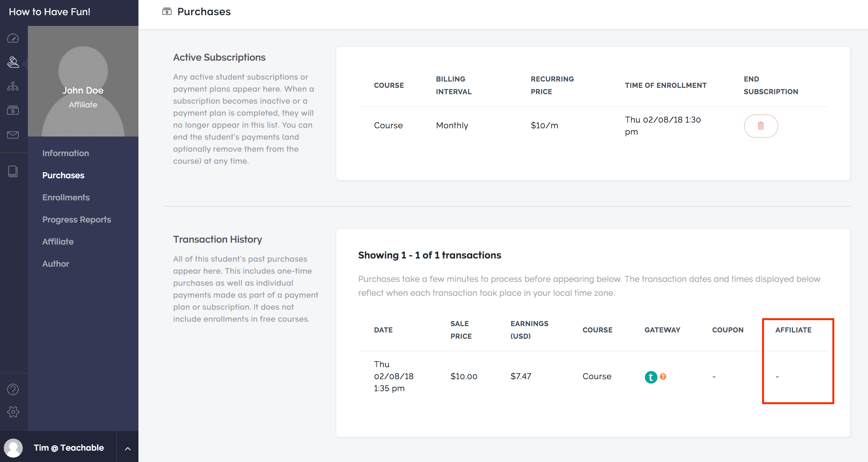Click the RECURRING PRICE column header

point(552,85)
